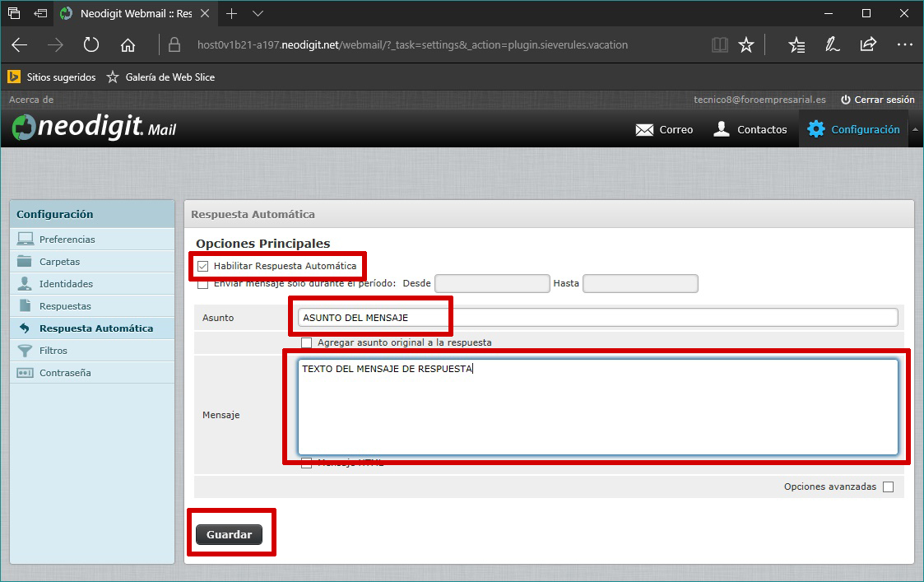Select Filtros in settings sidebar
Screen dimensions: 924x582
[92, 351]
